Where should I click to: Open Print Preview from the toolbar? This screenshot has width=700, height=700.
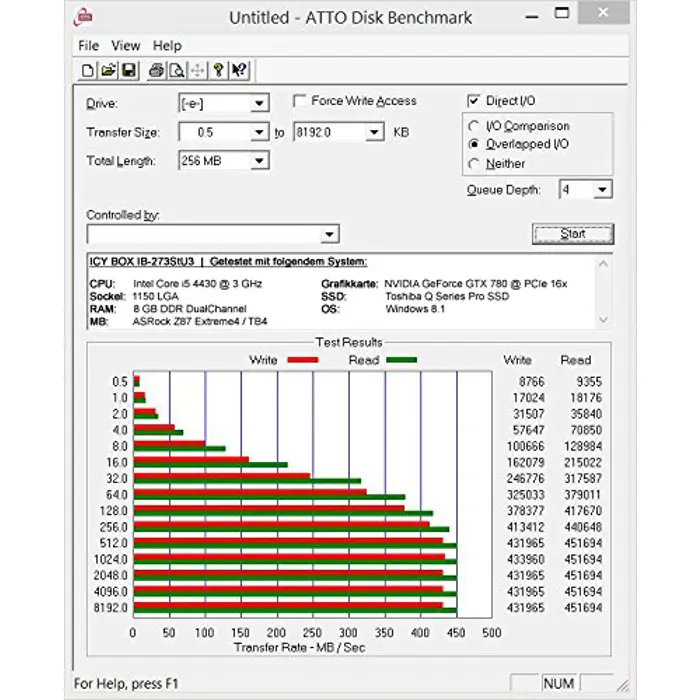pyautogui.click(x=176, y=70)
